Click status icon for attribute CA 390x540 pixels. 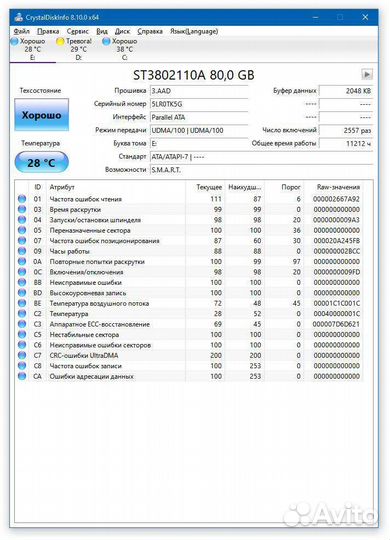22,376
